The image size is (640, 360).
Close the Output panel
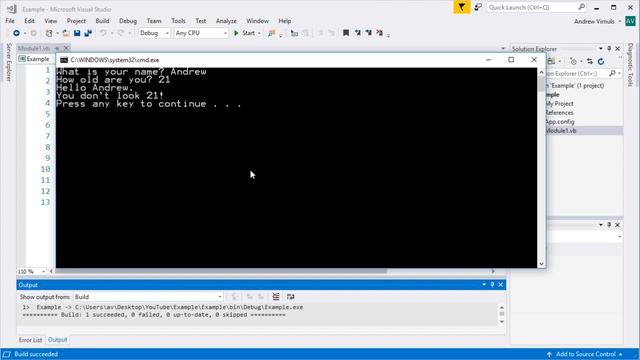tap(500, 284)
